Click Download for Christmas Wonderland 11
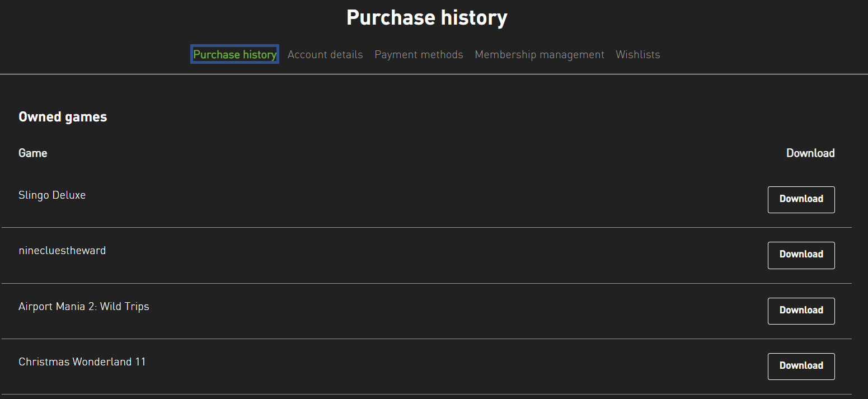868x399 pixels. [801, 366]
